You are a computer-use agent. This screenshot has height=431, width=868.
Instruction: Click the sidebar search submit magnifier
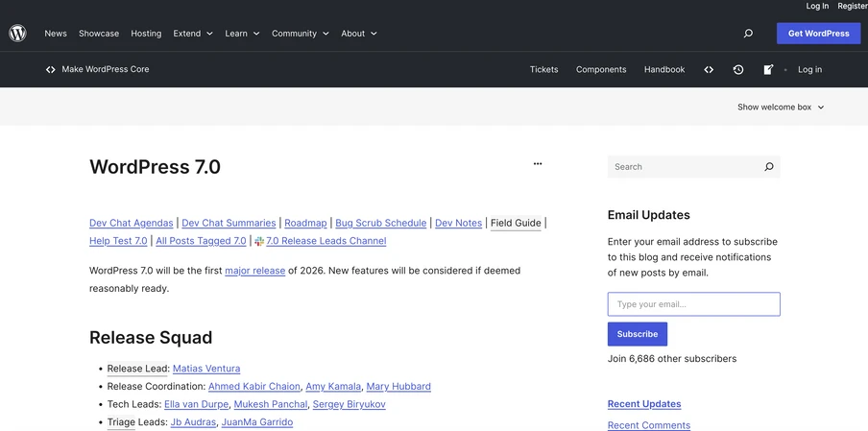pyautogui.click(x=768, y=166)
